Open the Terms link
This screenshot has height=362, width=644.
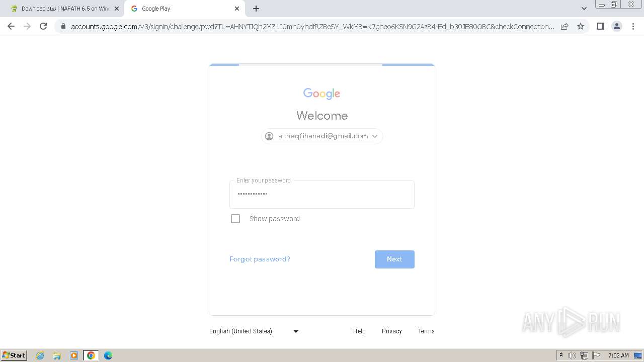coord(426,331)
